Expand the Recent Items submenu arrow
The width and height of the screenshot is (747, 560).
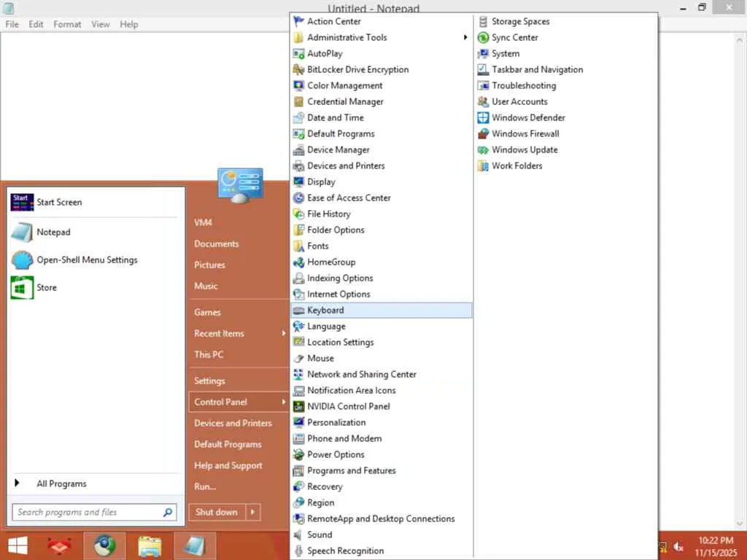coord(284,333)
